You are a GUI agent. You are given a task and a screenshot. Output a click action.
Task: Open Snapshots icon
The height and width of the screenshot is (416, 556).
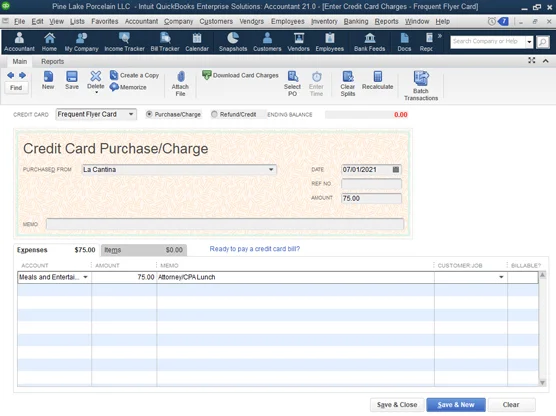click(x=233, y=42)
